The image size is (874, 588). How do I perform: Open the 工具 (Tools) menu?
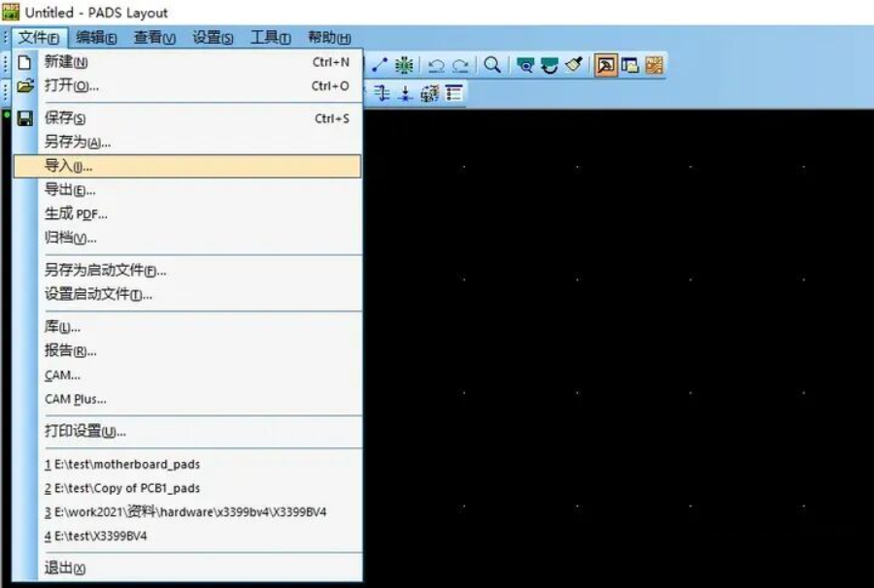click(x=270, y=38)
